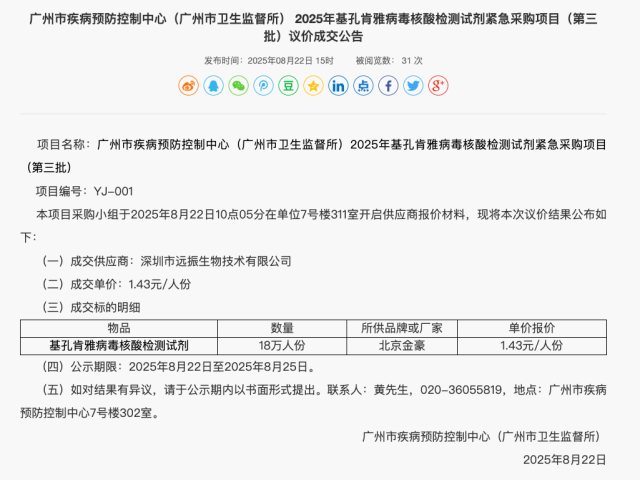The height and width of the screenshot is (480, 640).
Task: Click the announcement title heading
Action: click(319, 27)
